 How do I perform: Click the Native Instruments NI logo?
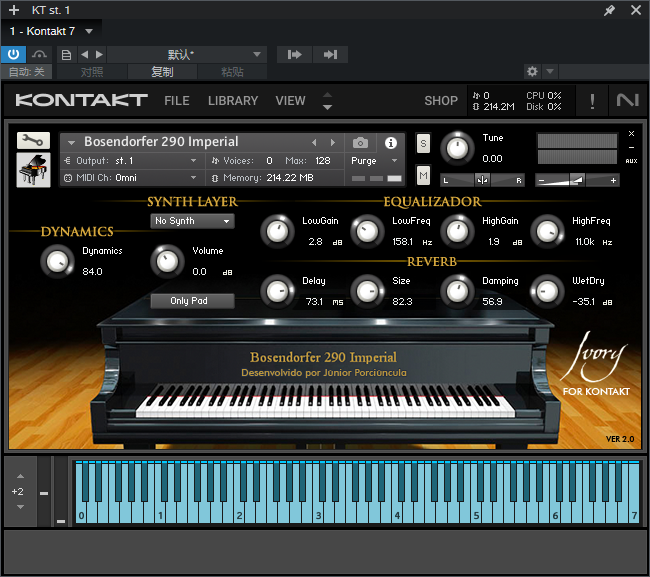tap(628, 100)
